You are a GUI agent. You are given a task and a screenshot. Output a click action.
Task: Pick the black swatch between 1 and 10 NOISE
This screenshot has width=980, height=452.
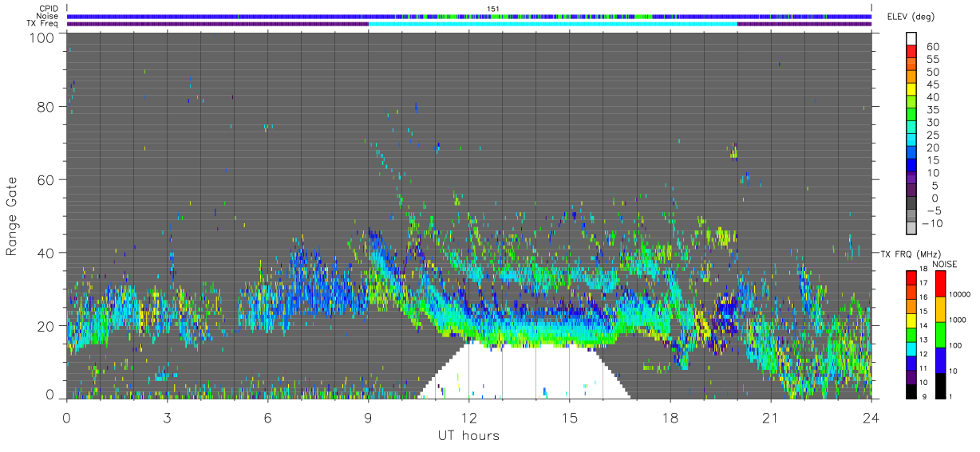point(940,386)
